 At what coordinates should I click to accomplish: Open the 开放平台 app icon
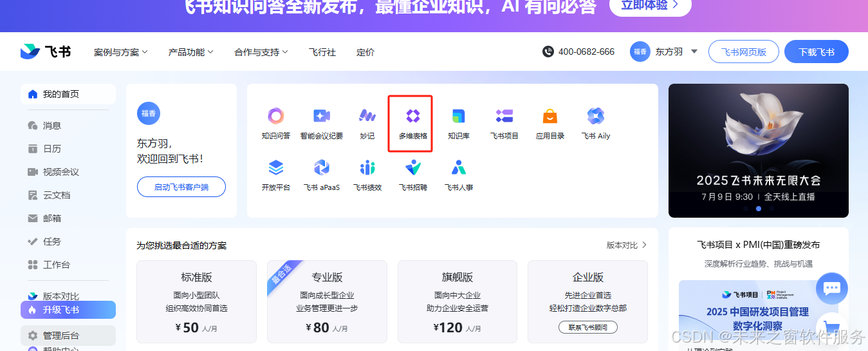pyautogui.click(x=275, y=168)
